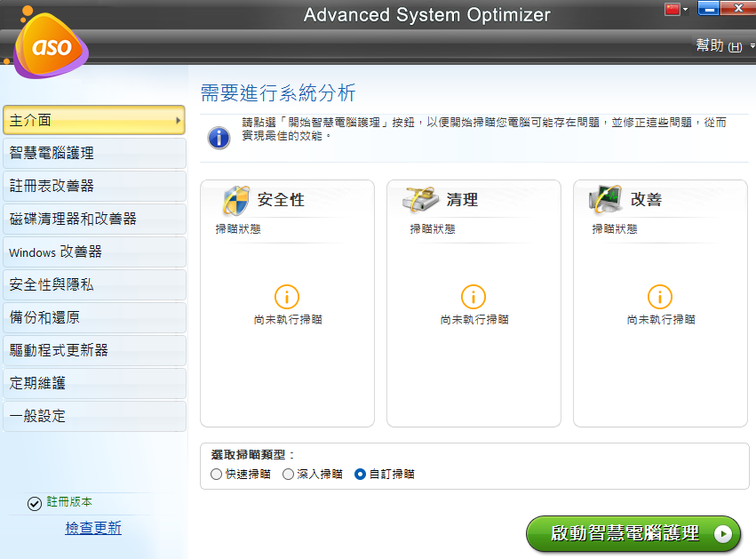This screenshot has height=559, width=756.
Task: Click the blue information icon beside the instructions
Action: 219,138
